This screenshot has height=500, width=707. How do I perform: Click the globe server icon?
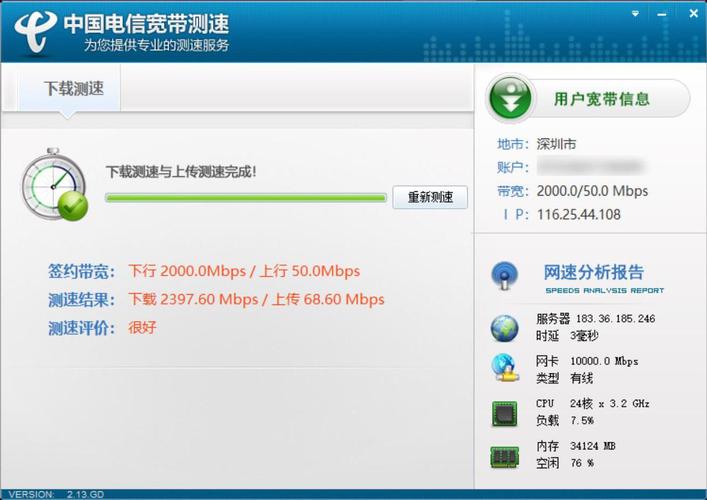tap(504, 328)
